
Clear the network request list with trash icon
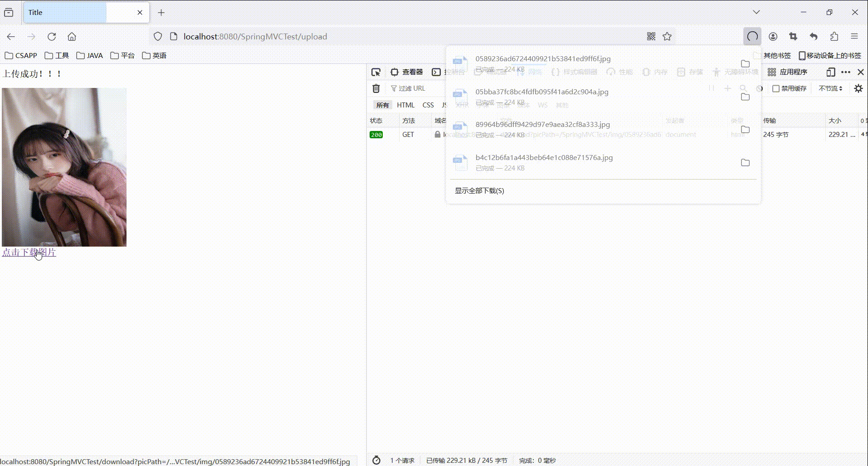(x=376, y=88)
